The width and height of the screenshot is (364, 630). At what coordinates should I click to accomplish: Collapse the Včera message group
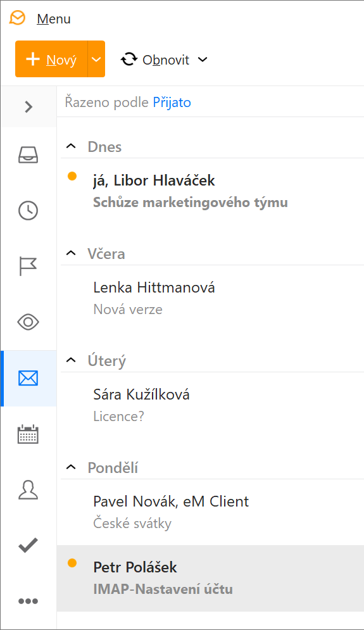click(x=71, y=253)
